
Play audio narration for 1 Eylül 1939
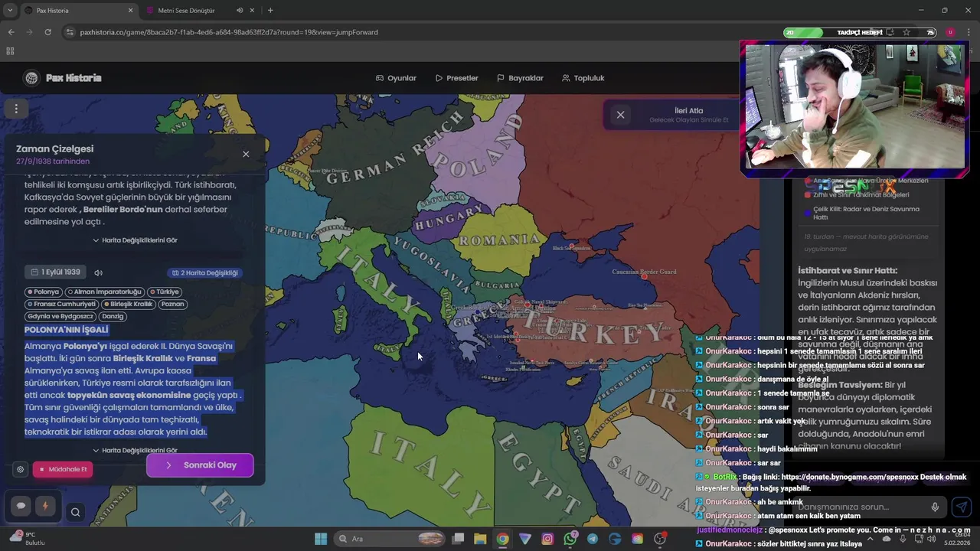click(99, 272)
